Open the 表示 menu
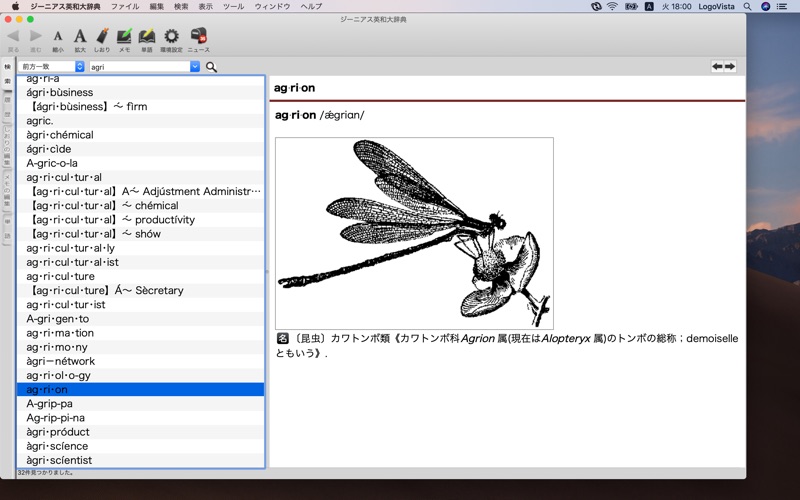The image size is (800, 500). [206, 6]
